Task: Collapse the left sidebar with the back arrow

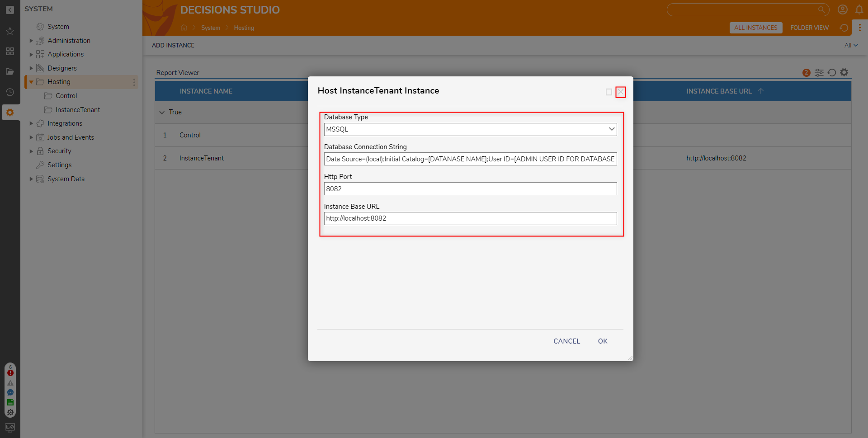Action: (x=10, y=10)
